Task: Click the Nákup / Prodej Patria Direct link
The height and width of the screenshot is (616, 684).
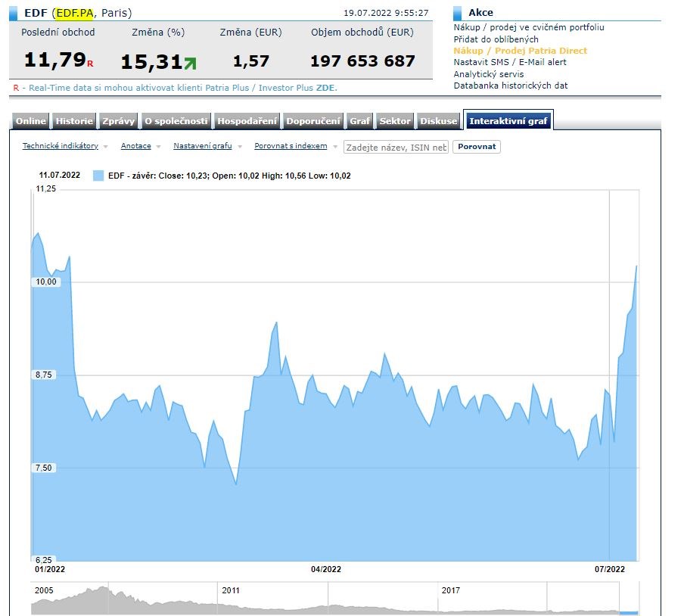Action: click(520, 51)
